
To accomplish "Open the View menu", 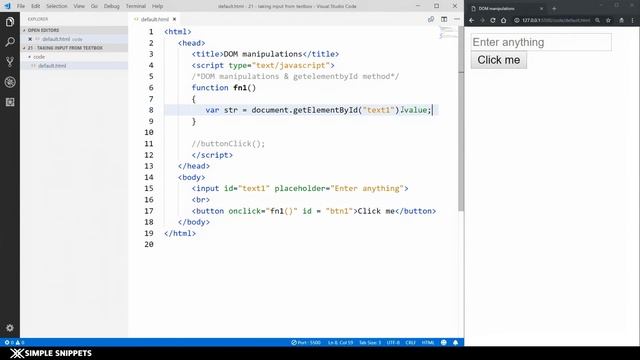I will (79, 6).
